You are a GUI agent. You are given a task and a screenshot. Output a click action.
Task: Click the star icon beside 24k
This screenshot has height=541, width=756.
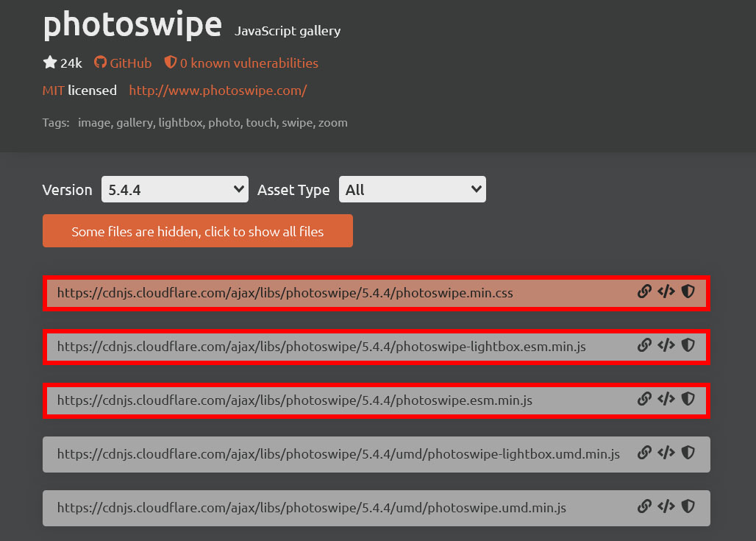tap(50, 63)
